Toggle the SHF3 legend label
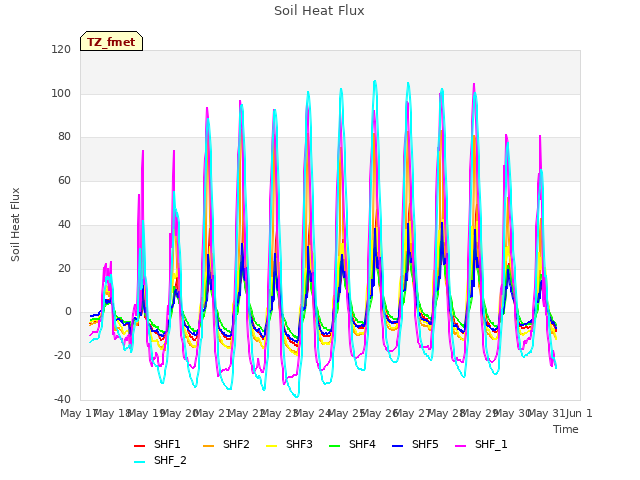 pyautogui.click(x=299, y=444)
